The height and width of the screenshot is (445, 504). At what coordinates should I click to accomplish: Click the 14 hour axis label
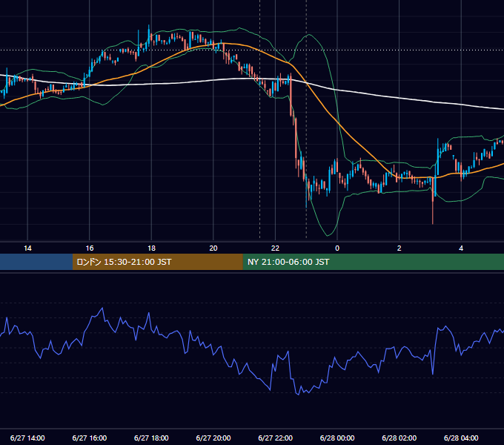coord(27,248)
